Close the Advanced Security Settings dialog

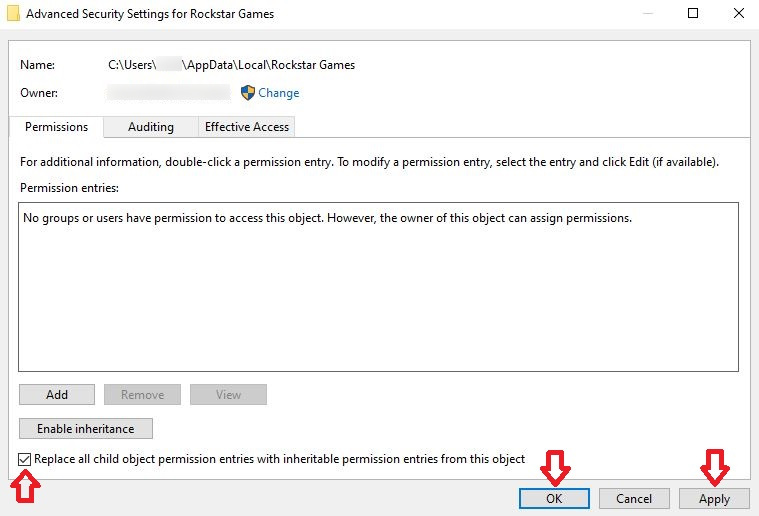point(737,14)
